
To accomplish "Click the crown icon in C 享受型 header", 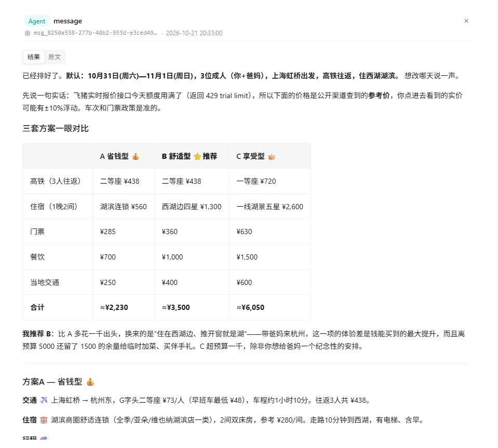I will (272, 157).
